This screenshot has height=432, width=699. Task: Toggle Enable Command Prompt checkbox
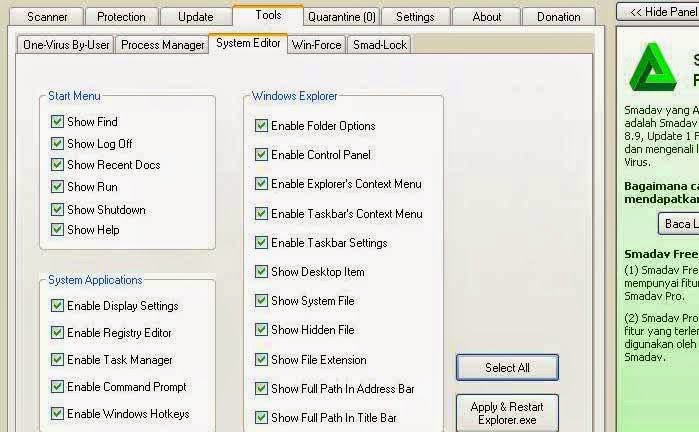[x=57, y=387]
